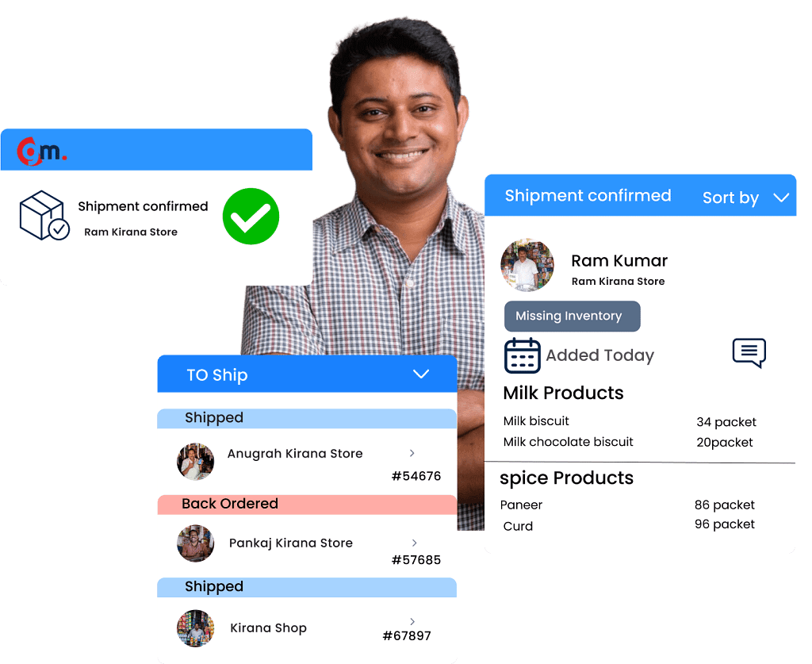
Task: Click order number #57685
Action: [x=416, y=559]
